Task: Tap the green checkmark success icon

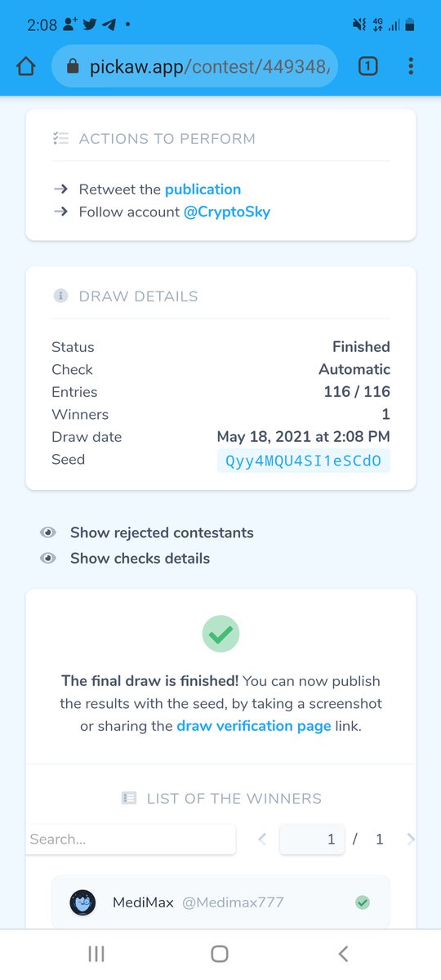Action: (x=220, y=633)
